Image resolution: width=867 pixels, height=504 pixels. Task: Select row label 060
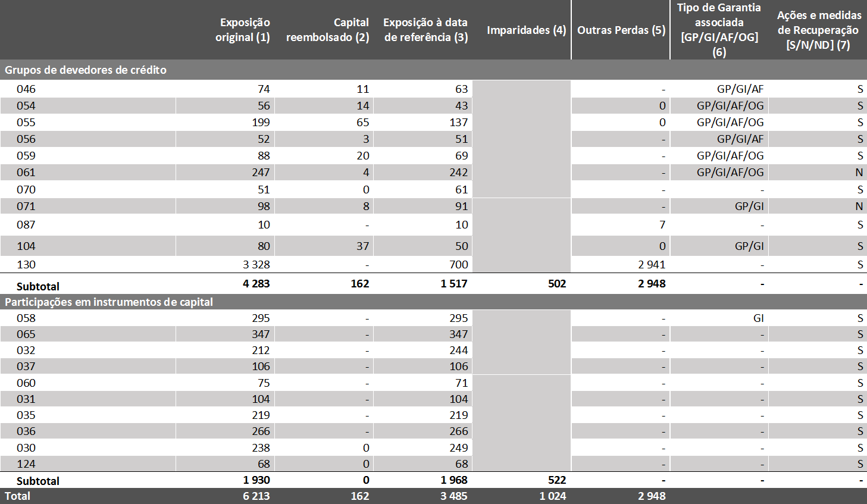(x=26, y=383)
